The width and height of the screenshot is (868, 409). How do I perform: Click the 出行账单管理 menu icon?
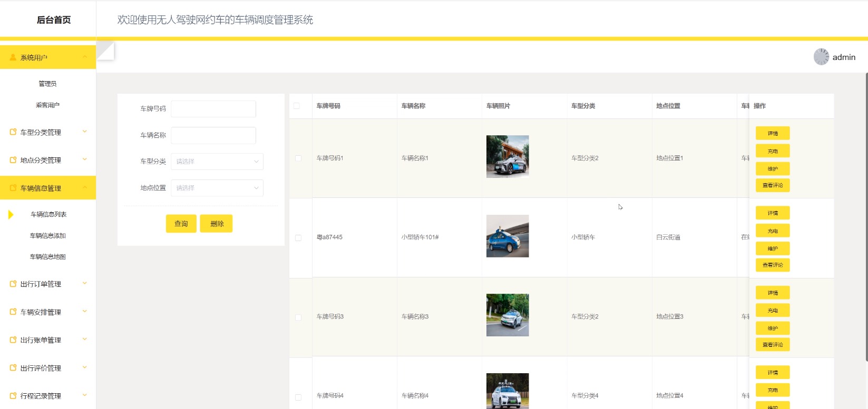pyautogui.click(x=13, y=340)
